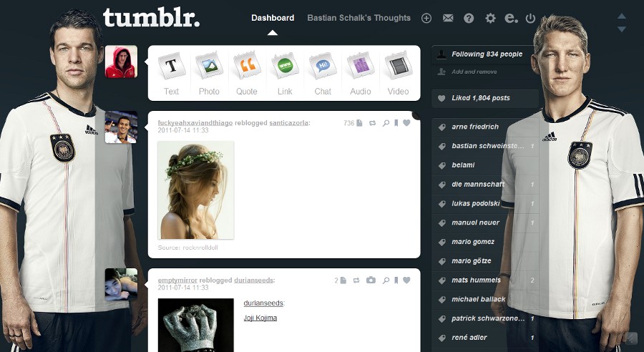This screenshot has height=352, width=644.
Task: Open the michael ballack tracked tag
Action: point(485,300)
